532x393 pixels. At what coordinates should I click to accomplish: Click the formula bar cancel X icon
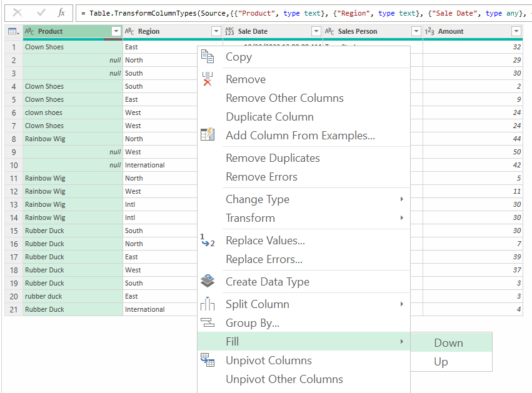pos(18,12)
